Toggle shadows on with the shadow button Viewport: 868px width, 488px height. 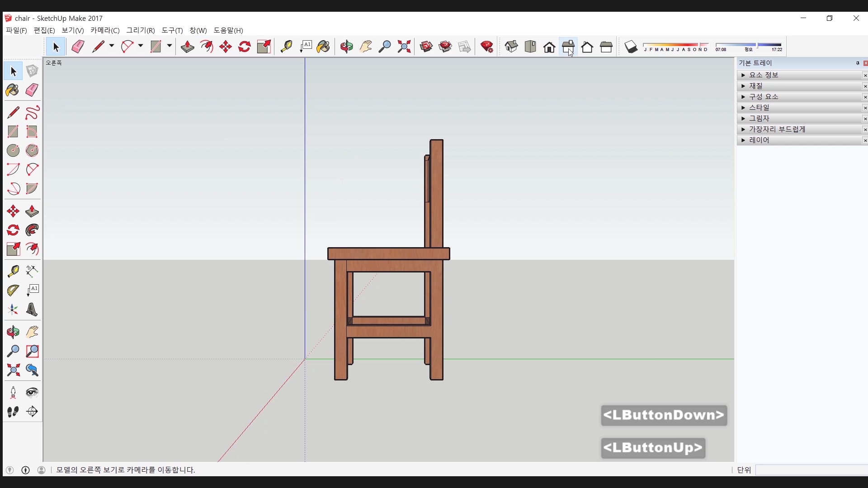631,47
